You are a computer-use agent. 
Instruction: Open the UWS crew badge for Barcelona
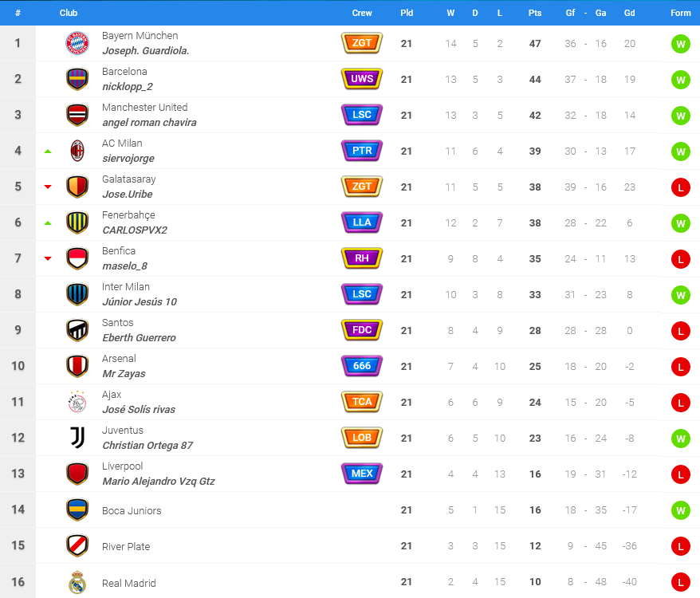point(362,79)
